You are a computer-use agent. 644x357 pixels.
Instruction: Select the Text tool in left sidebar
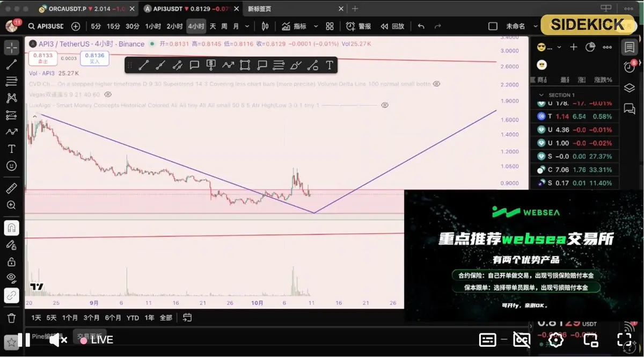point(11,149)
